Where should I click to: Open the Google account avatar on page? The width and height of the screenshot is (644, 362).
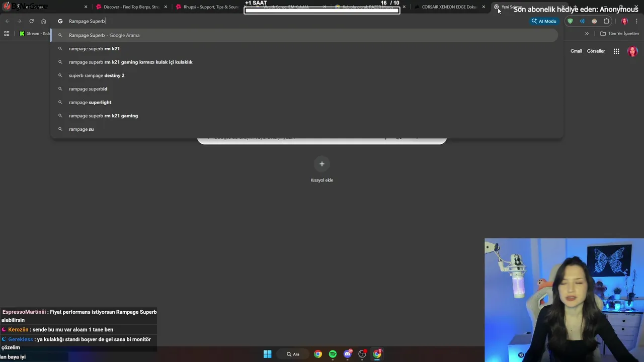point(633,51)
